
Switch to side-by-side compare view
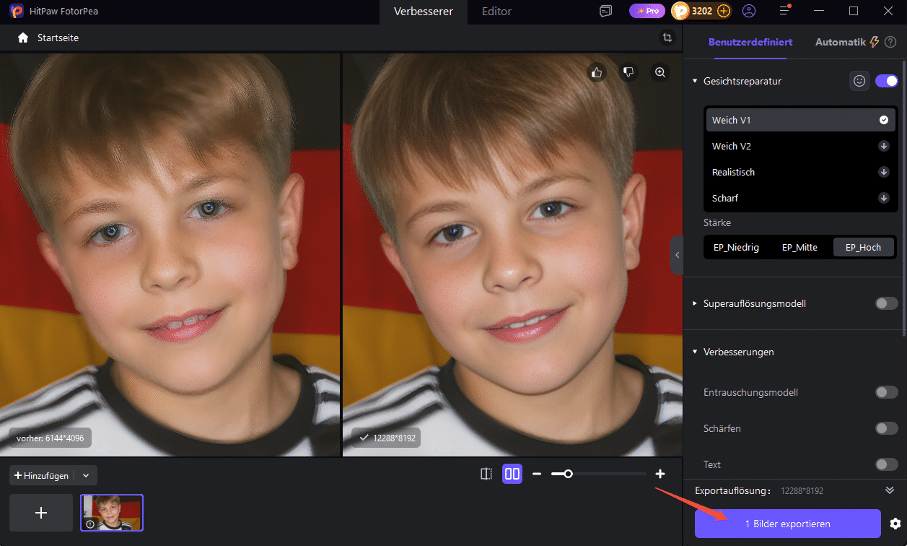pos(512,474)
